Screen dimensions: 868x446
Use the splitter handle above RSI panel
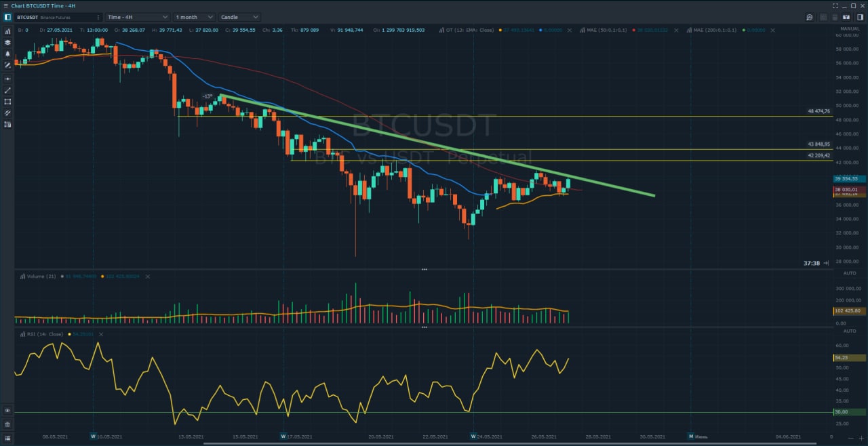425,327
